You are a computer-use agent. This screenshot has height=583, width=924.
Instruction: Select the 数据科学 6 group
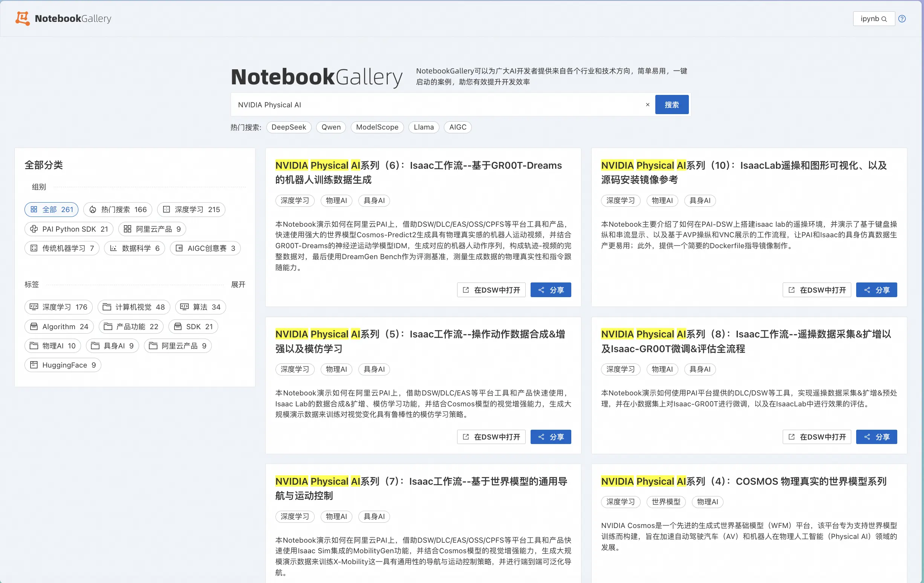click(x=134, y=248)
